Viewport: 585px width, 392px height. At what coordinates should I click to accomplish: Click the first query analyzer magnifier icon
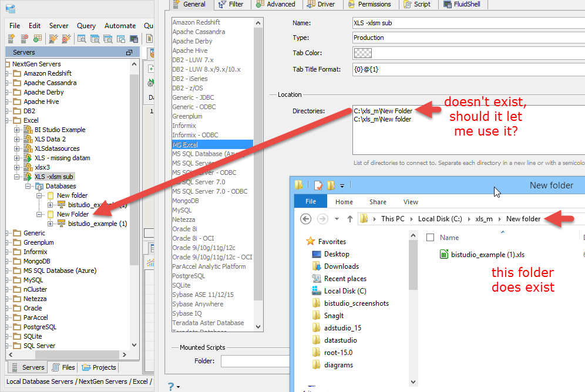(82, 38)
